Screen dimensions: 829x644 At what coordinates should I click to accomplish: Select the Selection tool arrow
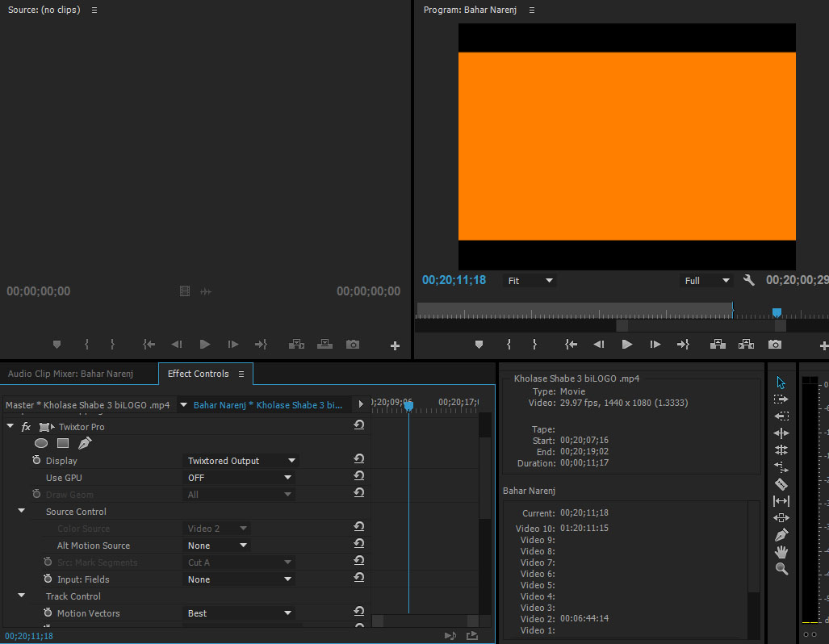pyautogui.click(x=781, y=383)
